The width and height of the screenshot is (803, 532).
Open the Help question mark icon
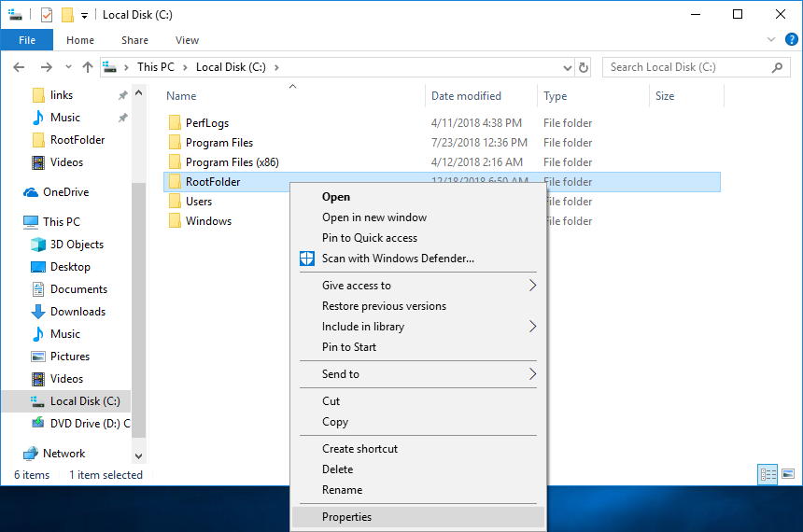click(791, 39)
